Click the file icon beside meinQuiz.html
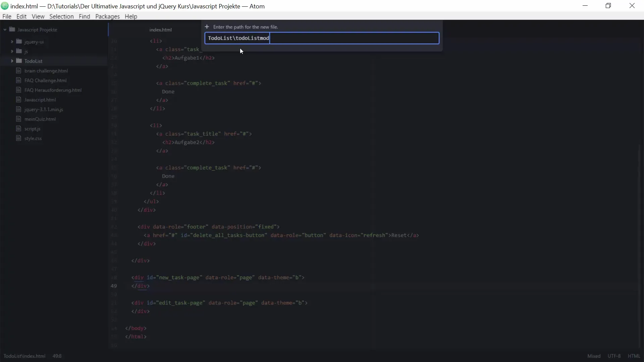The width and height of the screenshot is (644, 362). 19,119
